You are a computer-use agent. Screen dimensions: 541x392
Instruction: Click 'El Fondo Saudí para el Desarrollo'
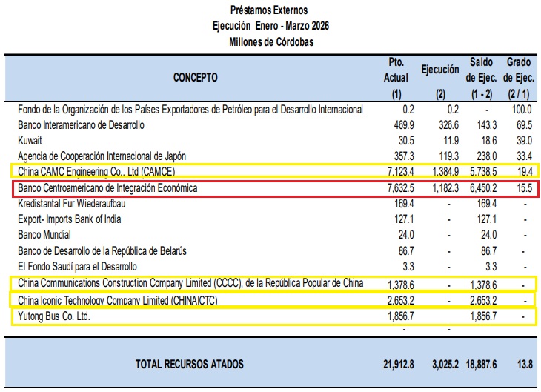tap(77, 267)
